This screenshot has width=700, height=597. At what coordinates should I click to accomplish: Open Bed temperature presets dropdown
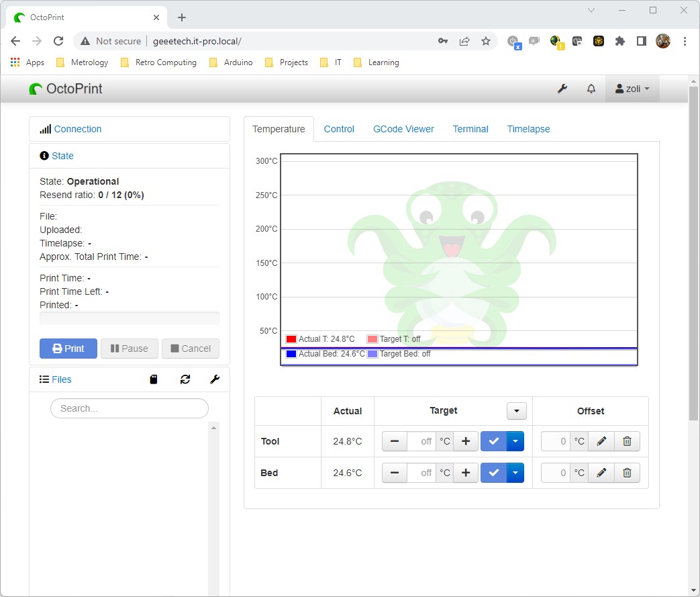click(x=515, y=473)
